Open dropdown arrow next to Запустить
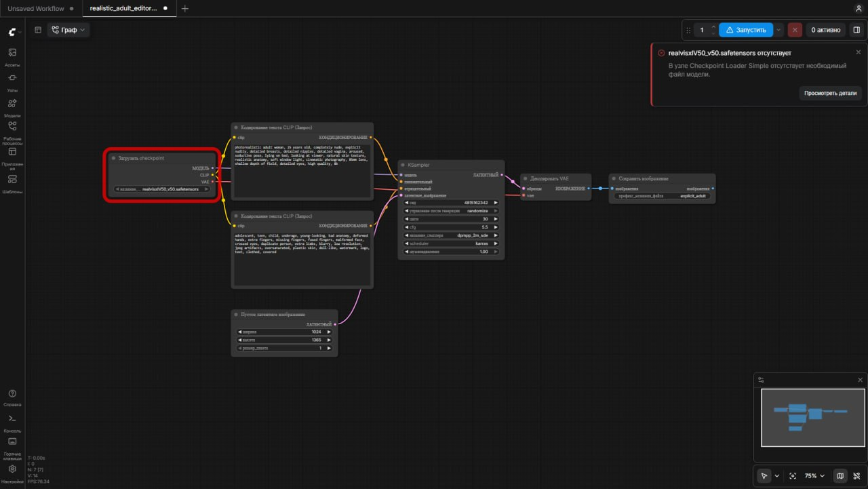Image resolution: width=868 pixels, height=489 pixels. tap(779, 30)
